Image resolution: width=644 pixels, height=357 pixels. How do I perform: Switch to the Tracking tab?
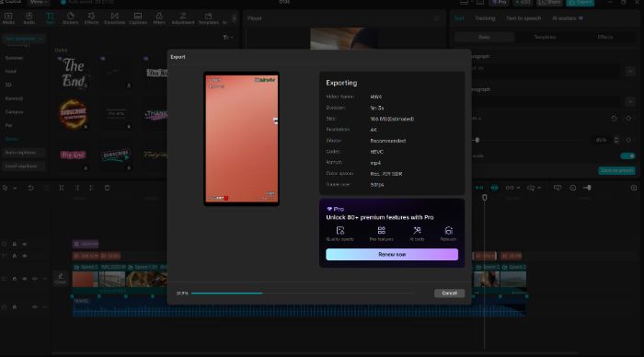(x=485, y=18)
